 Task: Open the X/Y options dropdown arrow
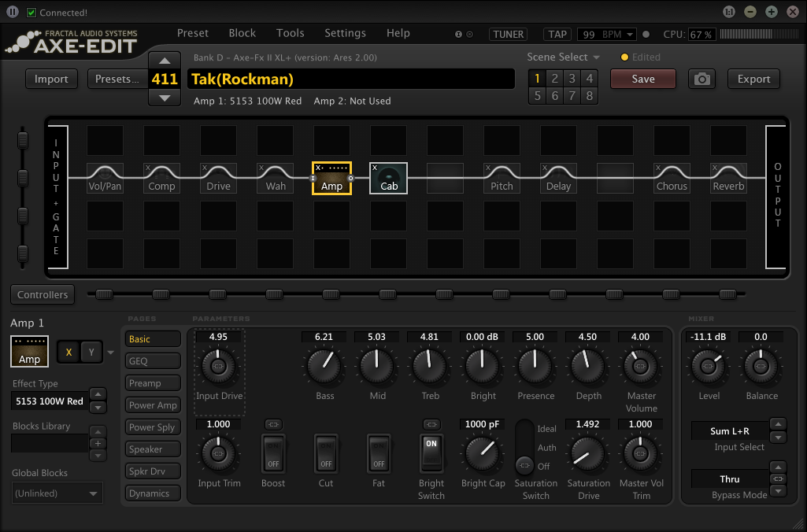pos(111,353)
